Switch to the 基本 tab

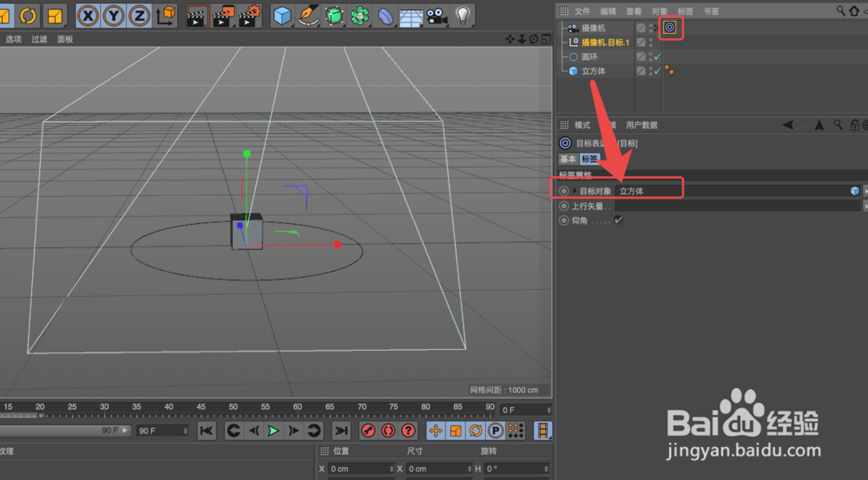[x=568, y=159]
